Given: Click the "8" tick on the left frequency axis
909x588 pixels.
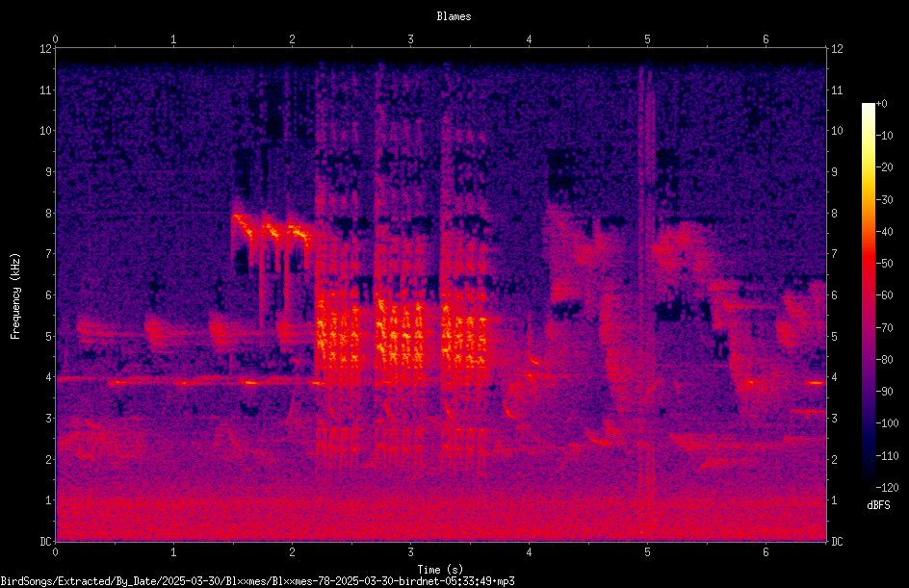Looking at the screenshot, I should (48, 214).
